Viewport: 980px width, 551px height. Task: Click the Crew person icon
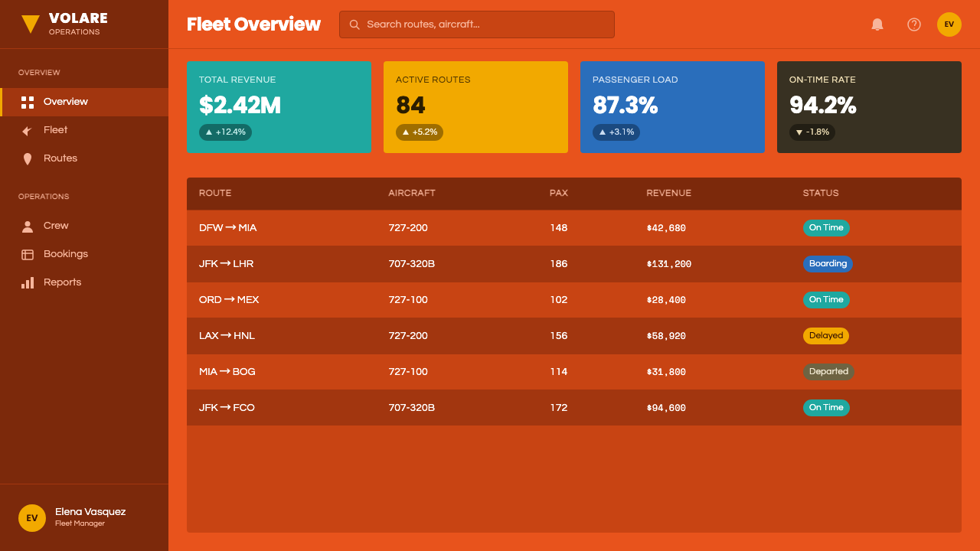point(28,227)
